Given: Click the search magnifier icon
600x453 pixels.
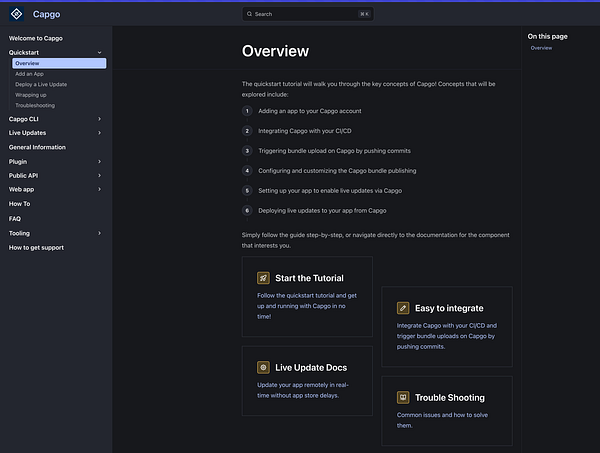Looking at the screenshot, I should click(249, 14).
